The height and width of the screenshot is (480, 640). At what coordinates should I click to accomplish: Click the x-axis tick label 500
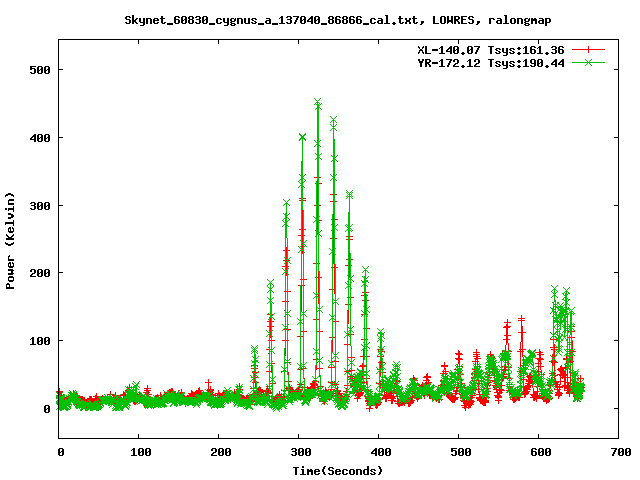tap(461, 452)
